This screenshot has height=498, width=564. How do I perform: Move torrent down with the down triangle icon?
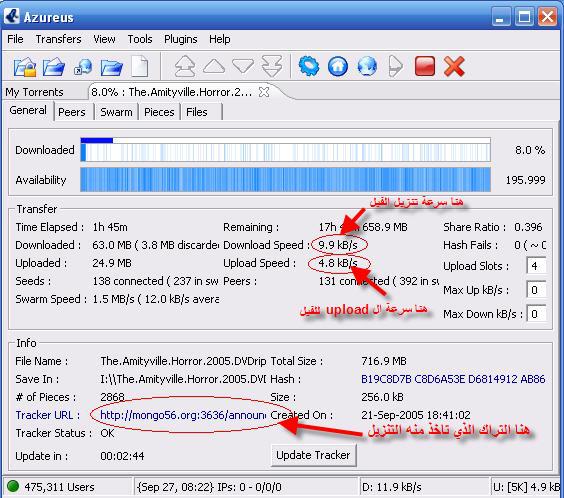[243, 66]
